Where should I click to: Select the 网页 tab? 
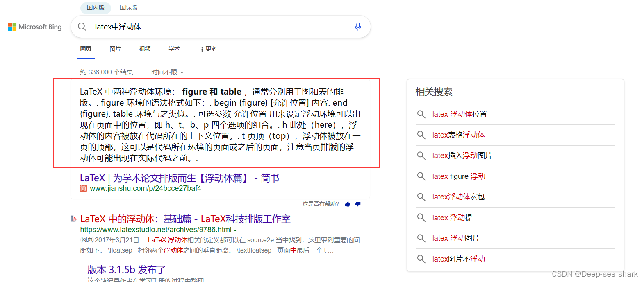tap(86, 49)
